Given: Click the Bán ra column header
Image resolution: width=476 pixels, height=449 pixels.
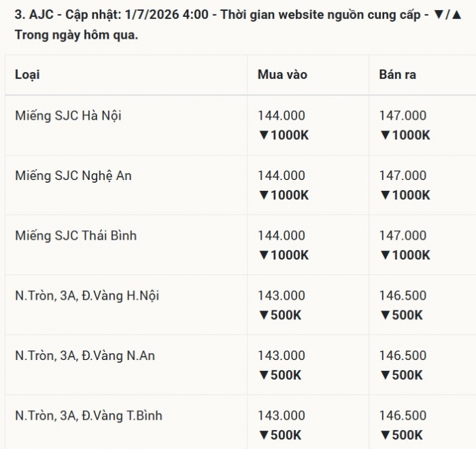Looking at the screenshot, I should (x=397, y=75).
